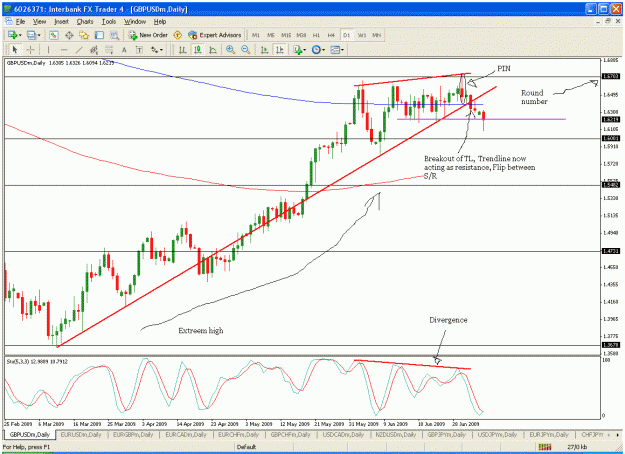
Task: Toggle chart shift from right border
Action: pyautogui.click(x=280, y=50)
